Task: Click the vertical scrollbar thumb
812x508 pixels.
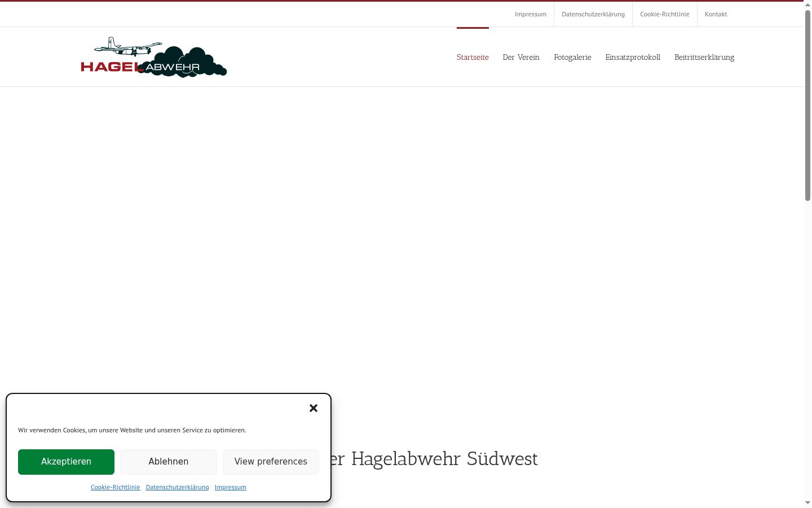Action: click(x=807, y=104)
